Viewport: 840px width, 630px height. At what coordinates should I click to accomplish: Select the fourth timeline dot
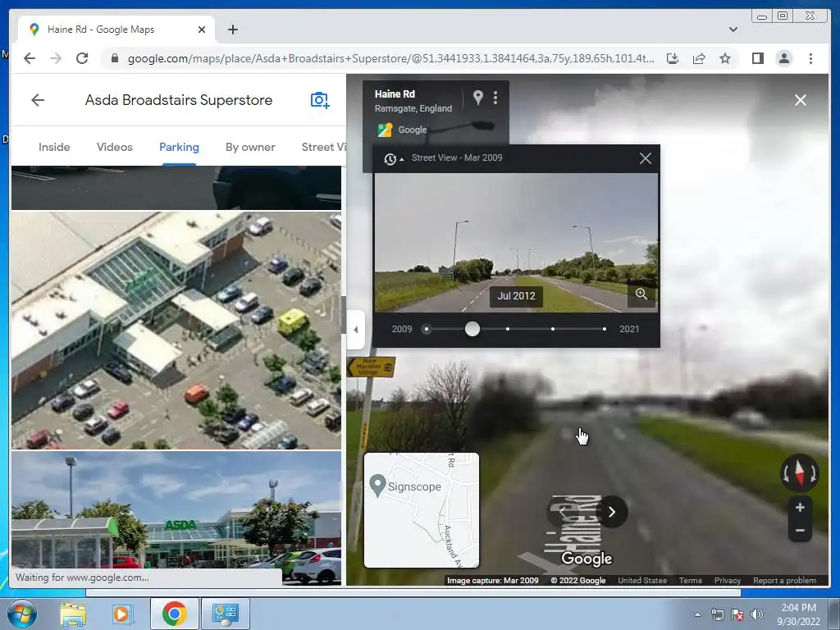(x=553, y=329)
